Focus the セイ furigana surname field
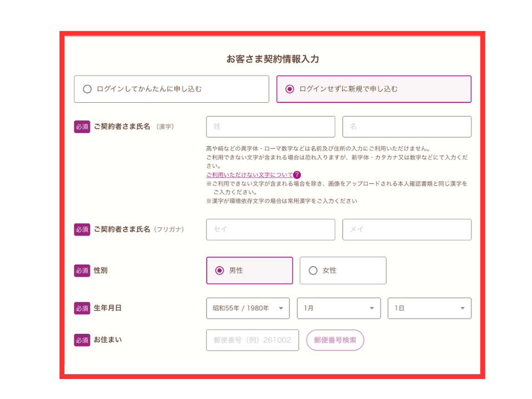This screenshot has height=399, width=532. pos(270,230)
